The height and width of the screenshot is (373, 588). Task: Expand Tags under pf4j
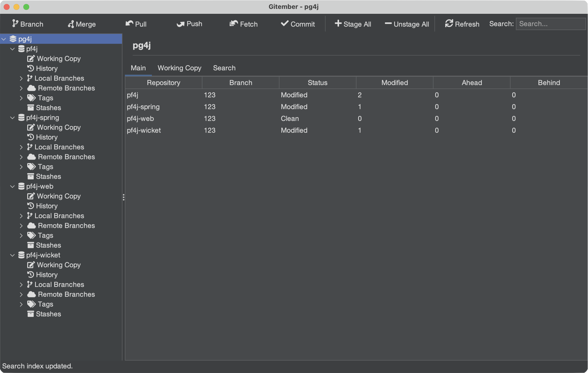(21, 98)
